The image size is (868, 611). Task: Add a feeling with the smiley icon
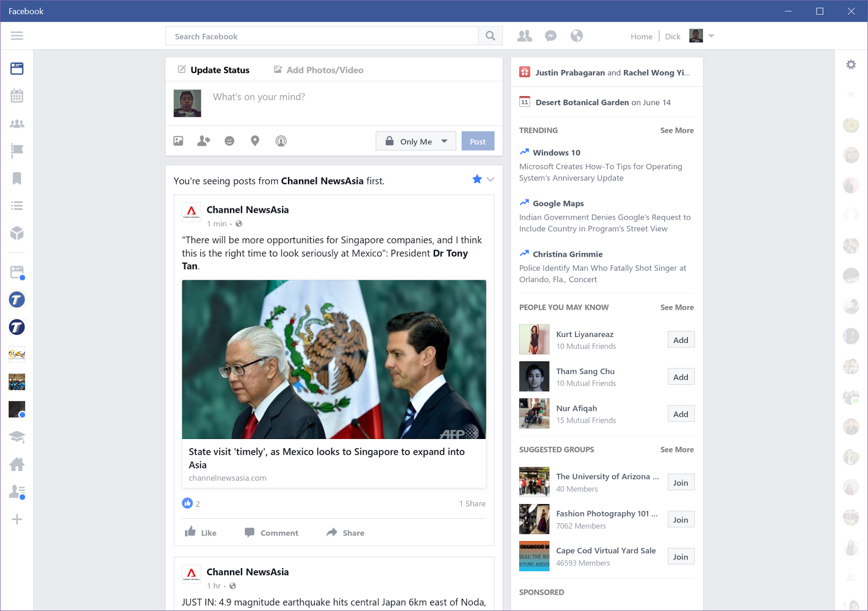[x=229, y=141]
